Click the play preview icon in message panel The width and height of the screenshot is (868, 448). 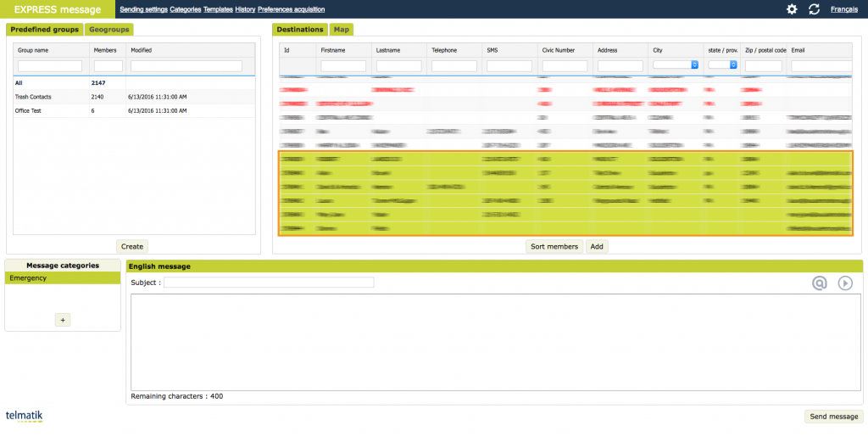tap(845, 283)
